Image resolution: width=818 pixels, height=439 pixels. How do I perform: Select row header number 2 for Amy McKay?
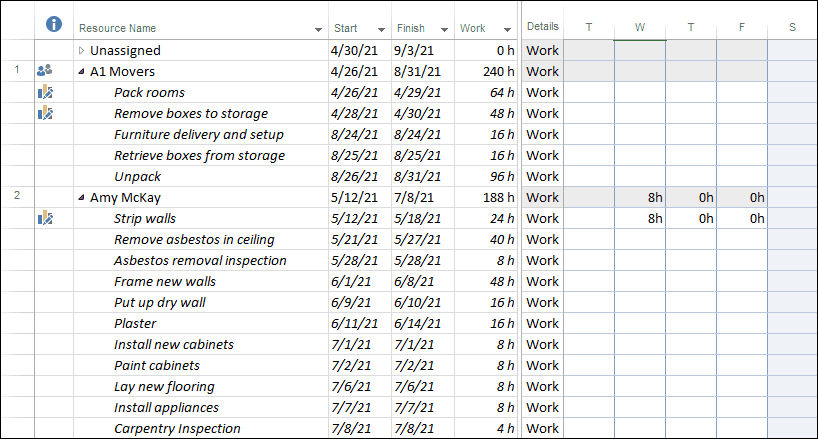[17, 195]
